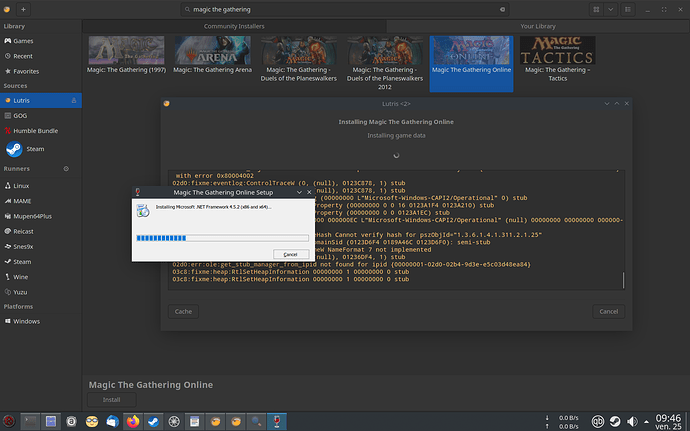The width and height of the screenshot is (690, 431).
Task: Open the red application launcher in taskbar
Action: pyautogui.click(x=9, y=421)
